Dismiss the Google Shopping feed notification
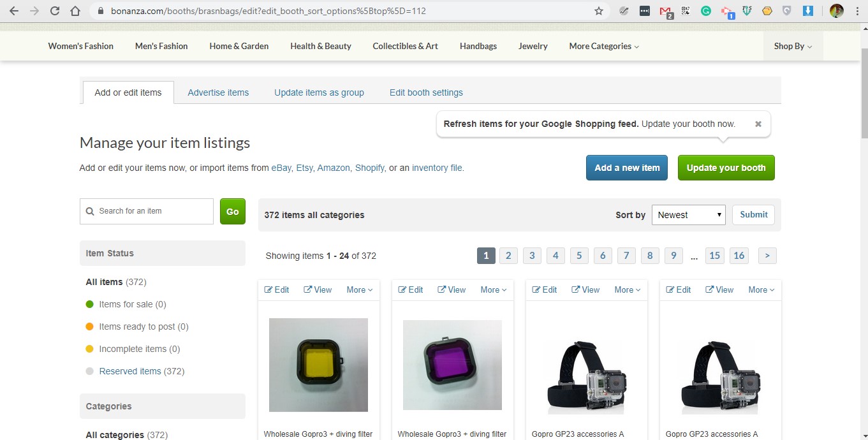This screenshot has width=868, height=440. [x=758, y=124]
